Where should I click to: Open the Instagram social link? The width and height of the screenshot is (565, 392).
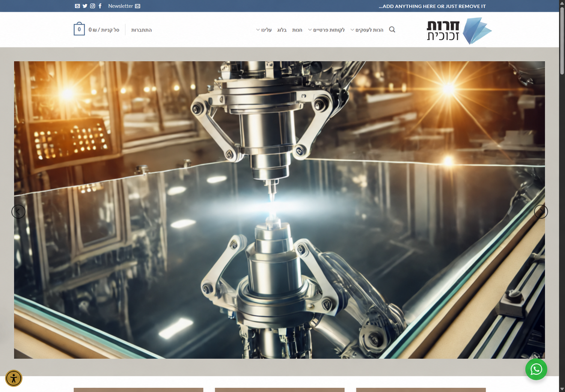[92, 6]
